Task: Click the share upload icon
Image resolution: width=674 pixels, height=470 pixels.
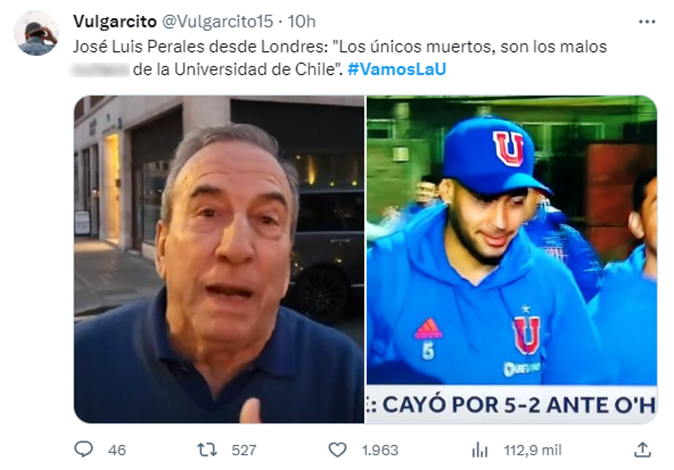Action: coord(642,450)
